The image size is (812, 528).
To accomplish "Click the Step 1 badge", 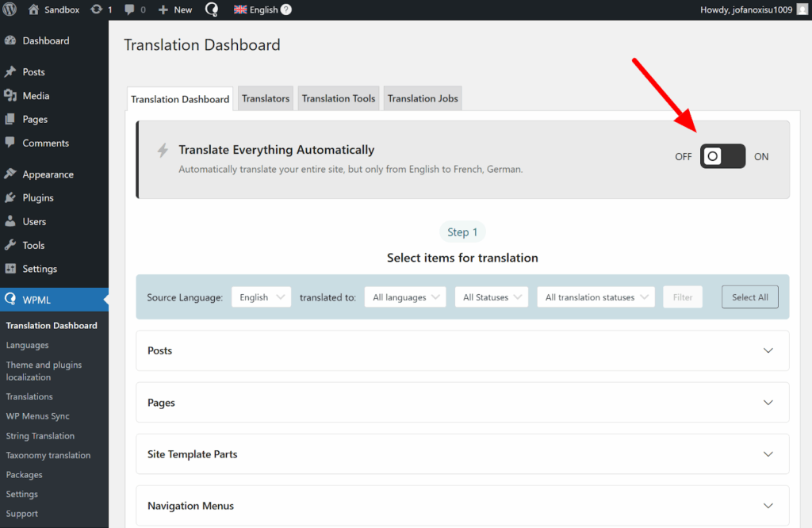I will tap(462, 231).
